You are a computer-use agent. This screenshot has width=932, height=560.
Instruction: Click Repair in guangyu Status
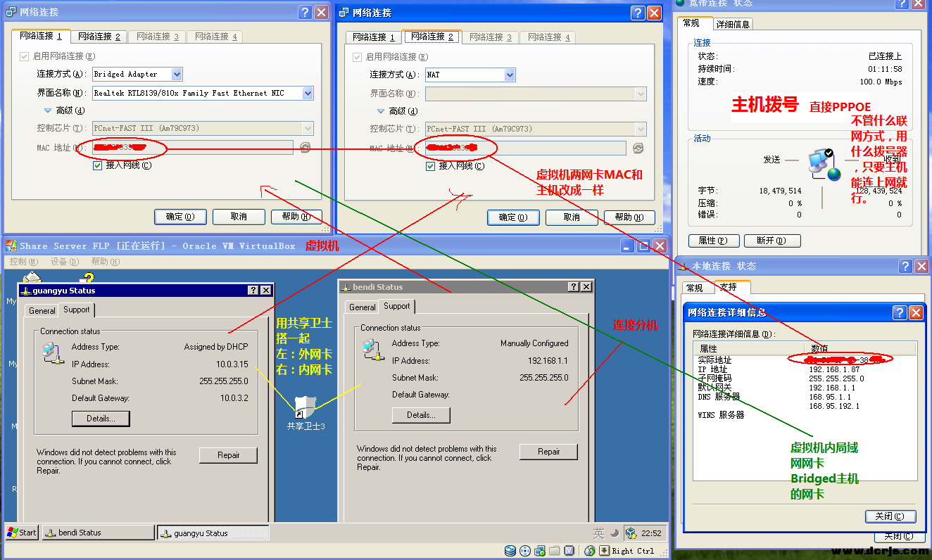228,455
